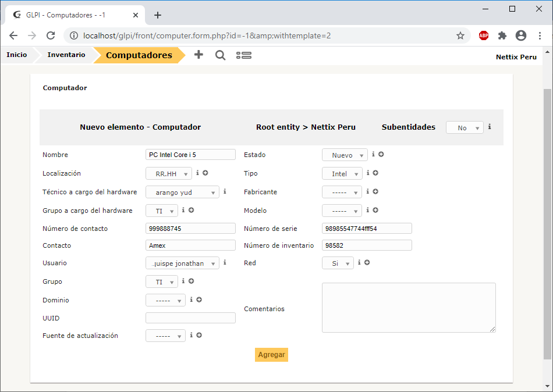Expand the Subentidades dropdown set to No

[x=464, y=127]
